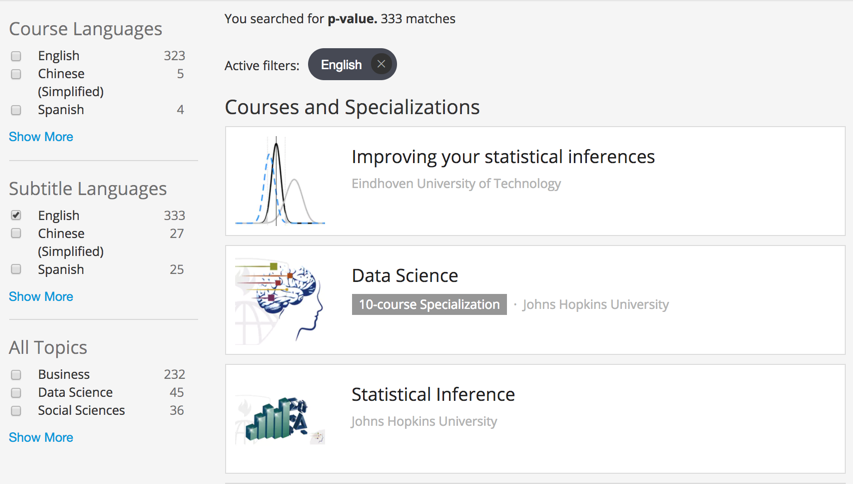Image resolution: width=853 pixels, height=484 pixels.
Task: Show more Course Languages
Action: [x=41, y=137]
